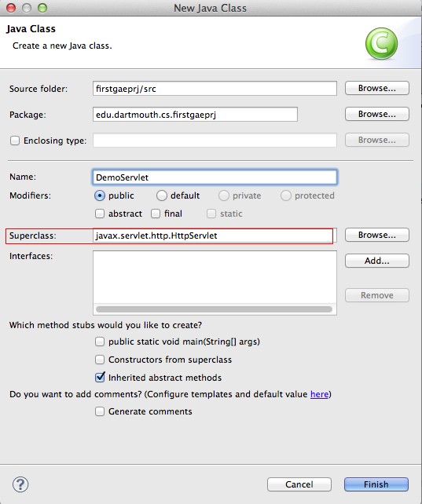Browse for the Source folder
The image size is (422, 504).
click(x=377, y=88)
